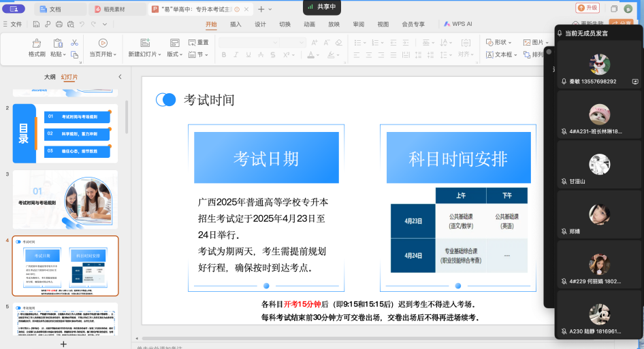This screenshot has width=644, height=349.
Task: Click the add slide plus at panel bottom
Action: (63, 344)
